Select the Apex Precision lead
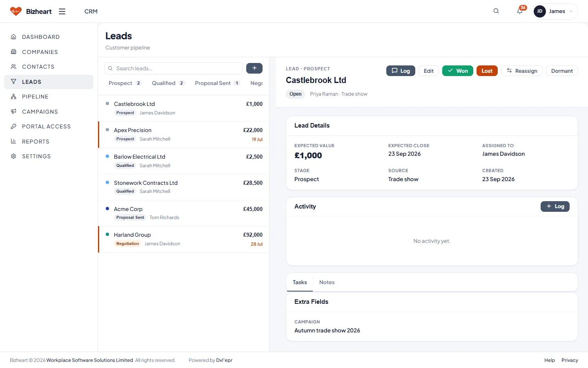Screen dimensions: 588x368 184,135
